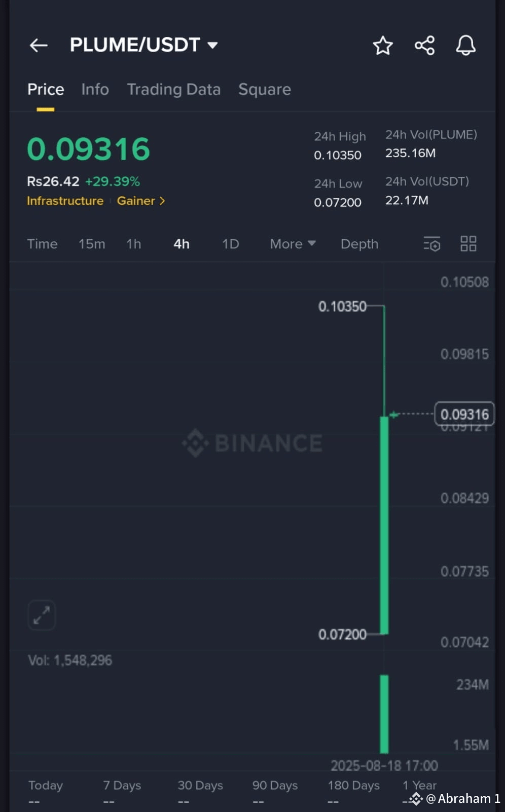Open the share icon
This screenshot has width=505, height=812.
[424, 45]
